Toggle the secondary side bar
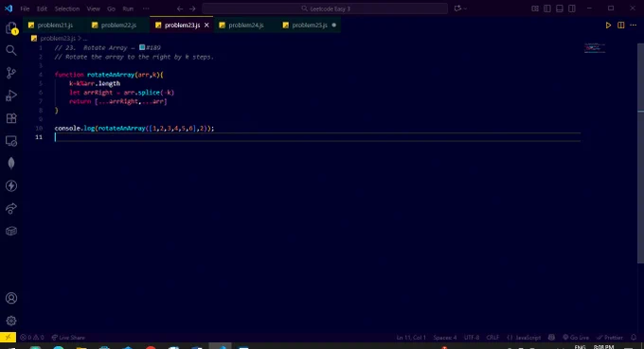644x349 pixels. point(572,9)
